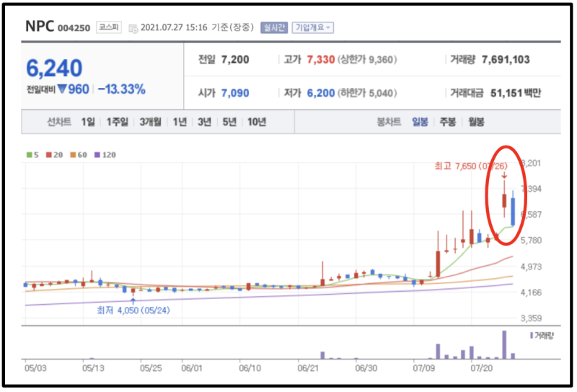
Task: Click the green 5-day moving average swatch
Action: [x=29, y=155]
